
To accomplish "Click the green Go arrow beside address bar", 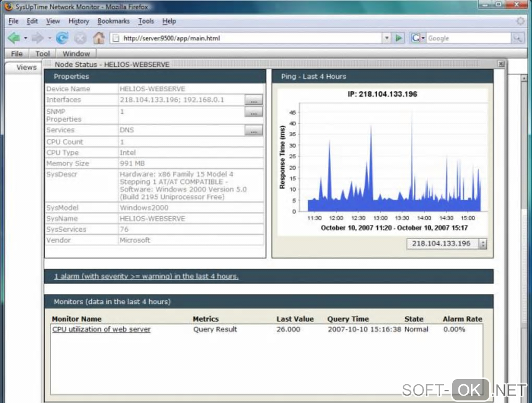I will [399, 38].
